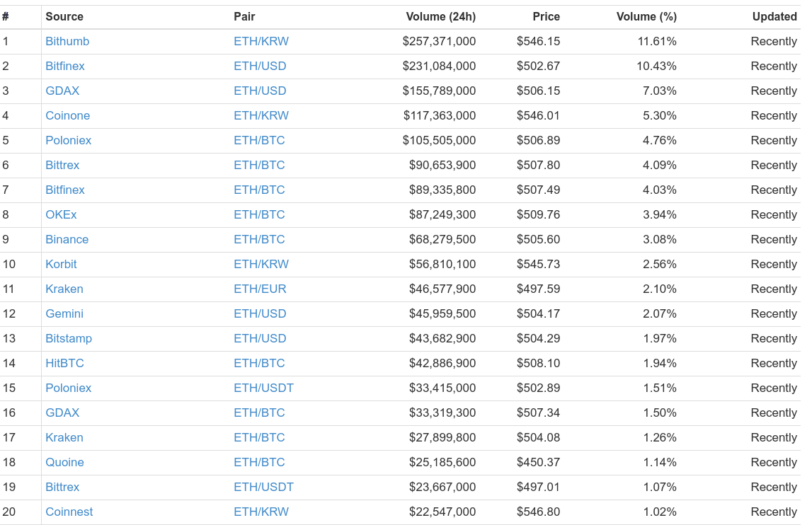Select volume share 11.61%

pyautogui.click(x=657, y=42)
